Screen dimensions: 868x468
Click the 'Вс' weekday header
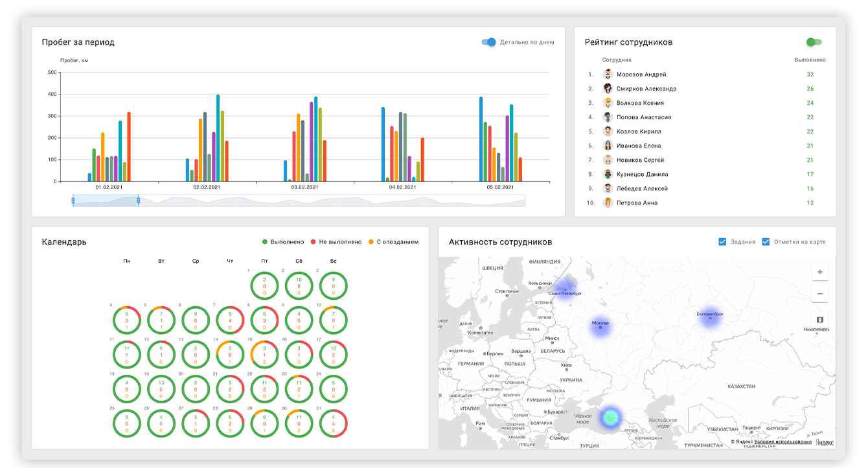pos(333,261)
